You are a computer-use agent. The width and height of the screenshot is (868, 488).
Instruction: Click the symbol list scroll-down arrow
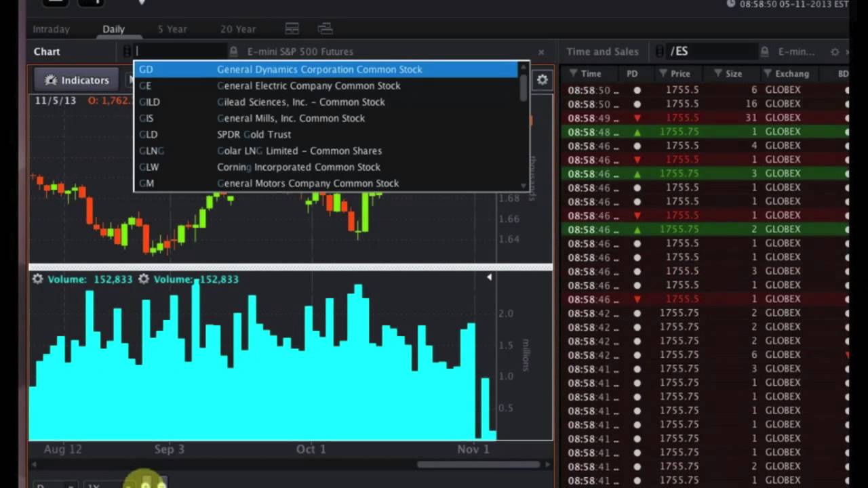tap(524, 186)
